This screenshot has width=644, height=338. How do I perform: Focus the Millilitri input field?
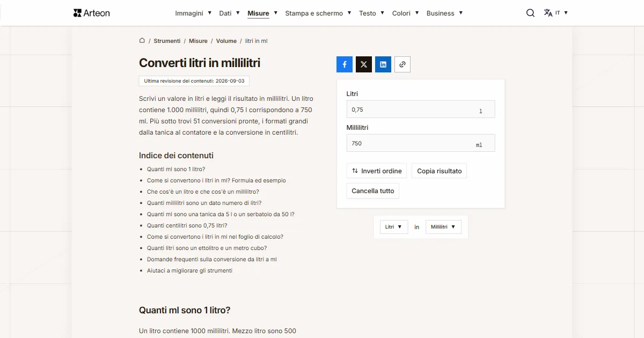coord(421,143)
